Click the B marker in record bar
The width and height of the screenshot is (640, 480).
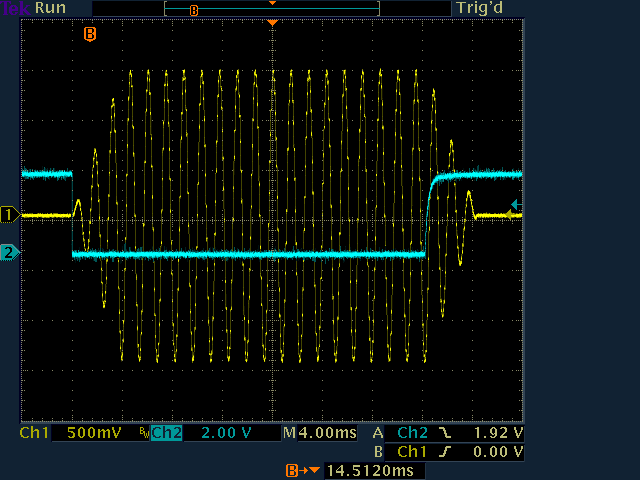[194, 11]
